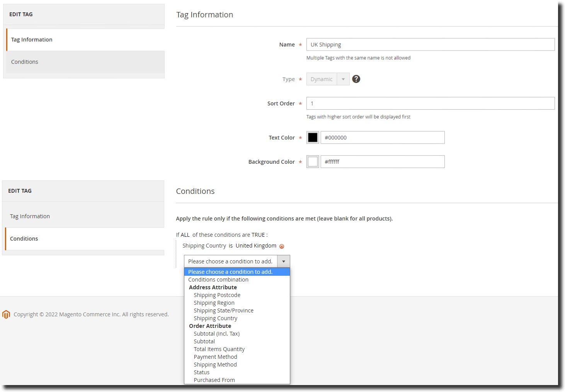Pick Payment Method from Order Attribute options

(215, 357)
